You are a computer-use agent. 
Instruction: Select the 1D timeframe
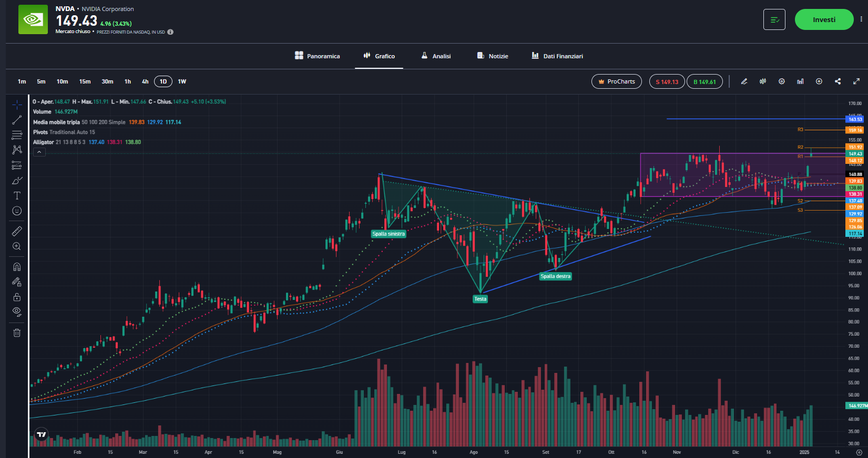coord(163,81)
